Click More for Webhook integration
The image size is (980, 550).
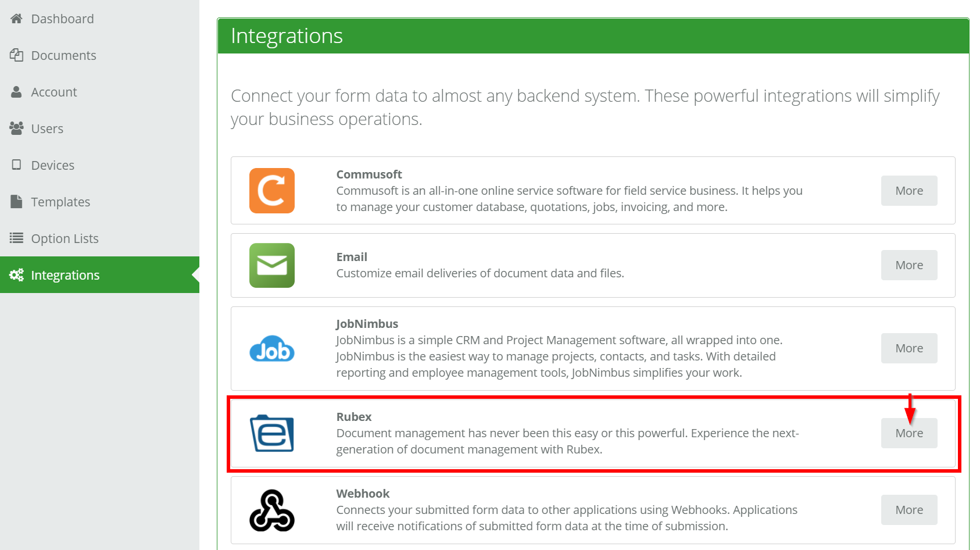909,510
